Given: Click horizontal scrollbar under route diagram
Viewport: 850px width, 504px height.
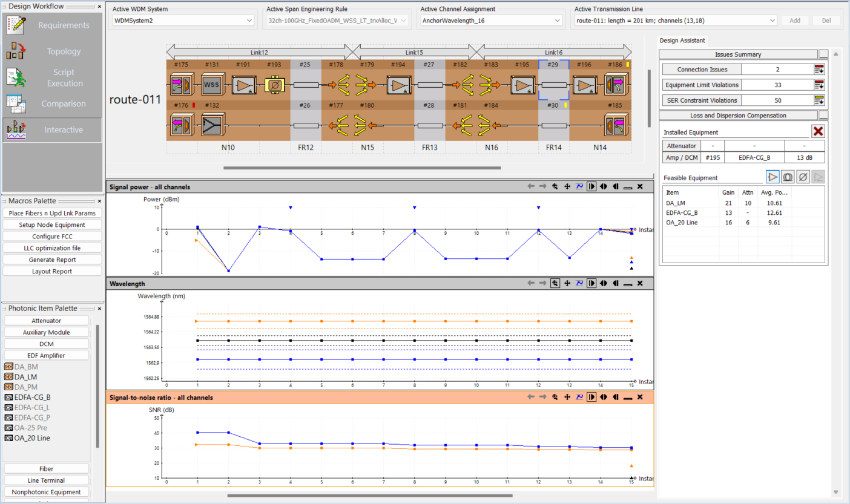Looking at the screenshot, I should 362,168.
